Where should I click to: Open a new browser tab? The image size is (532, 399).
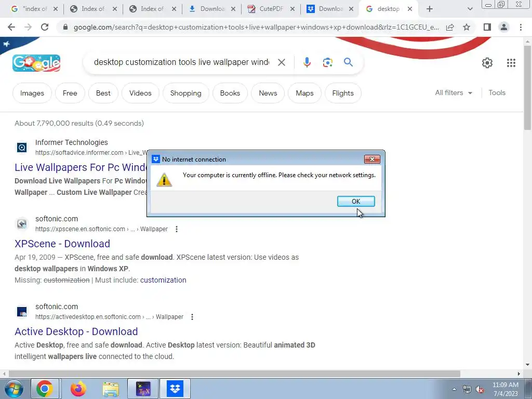430,9
